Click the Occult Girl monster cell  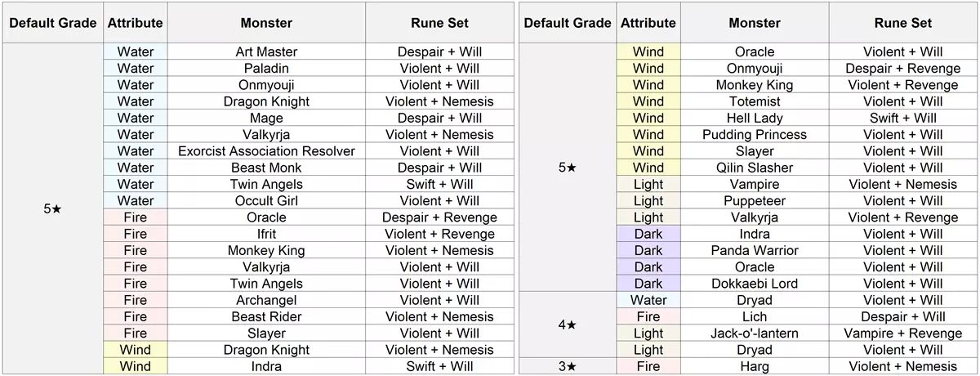pyautogui.click(x=266, y=201)
